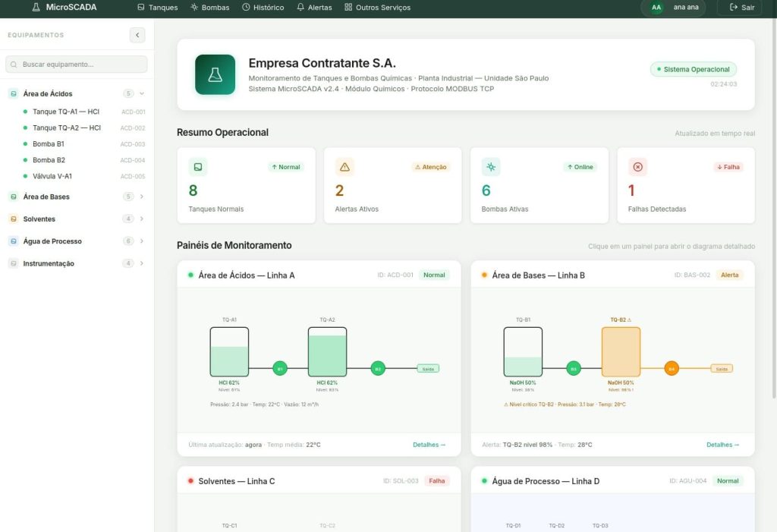Click green pump node in Linha B

pyautogui.click(x=574, y=368)
